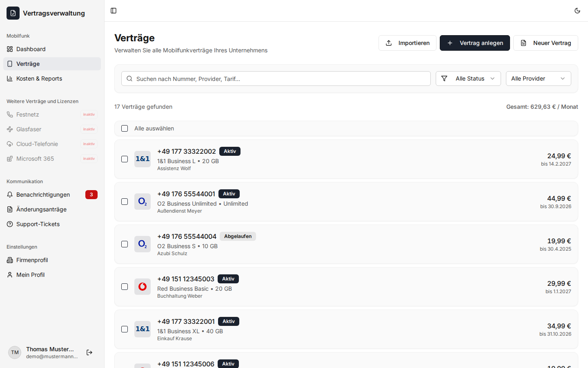Click the O2 logo of Azubi Schulz
The width and height of the screenshot is (588, 368).
tap(143, 244)
